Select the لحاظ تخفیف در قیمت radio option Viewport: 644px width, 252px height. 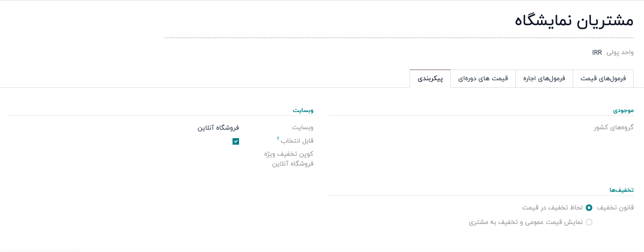589,208
